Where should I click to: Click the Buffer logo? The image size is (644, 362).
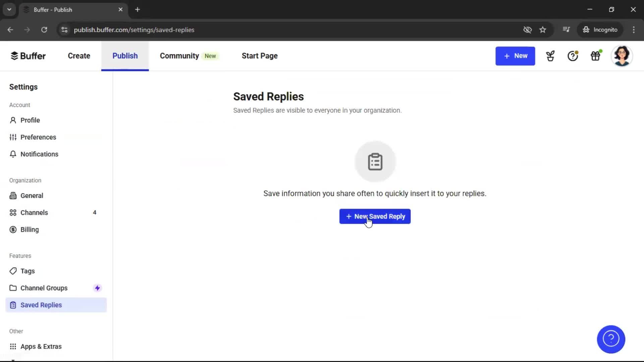[28, 56]
